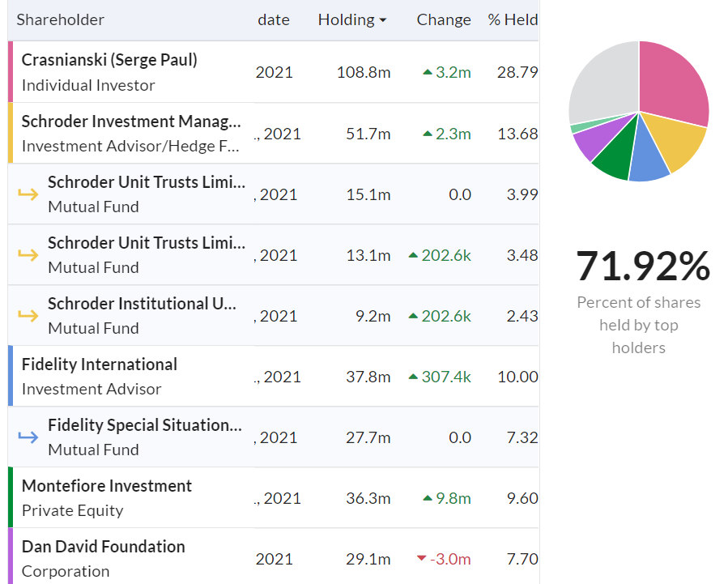Click the 37.8m holding value
The image size is (728, 584).
368,377
